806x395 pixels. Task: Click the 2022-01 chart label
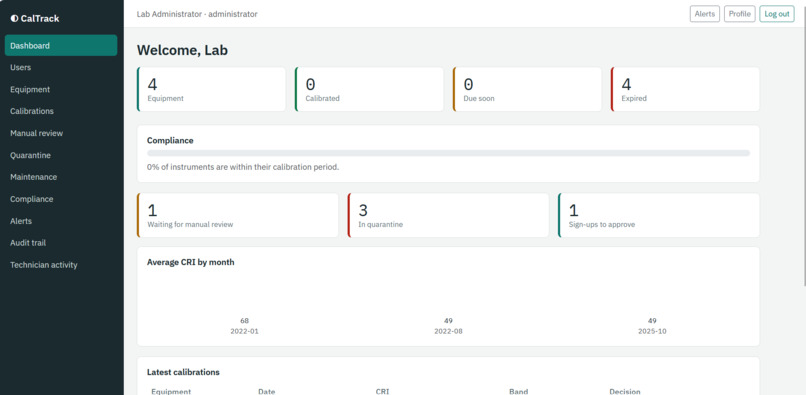244,331
